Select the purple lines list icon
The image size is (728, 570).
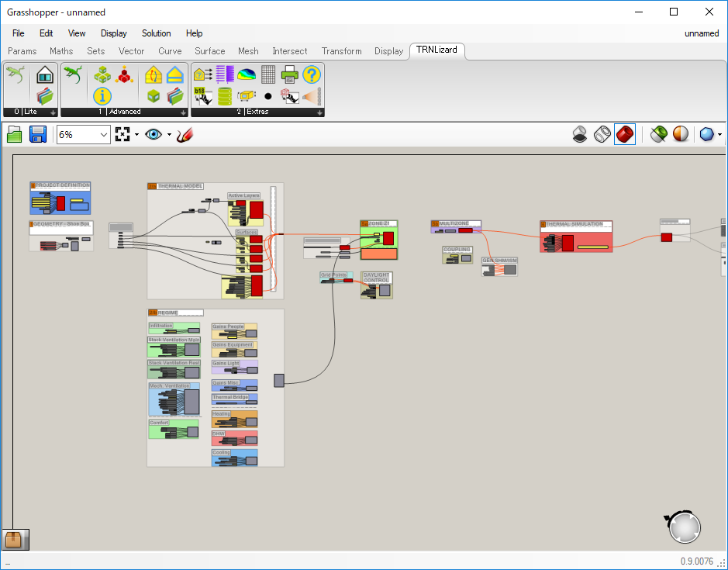(x=225, y=74)
